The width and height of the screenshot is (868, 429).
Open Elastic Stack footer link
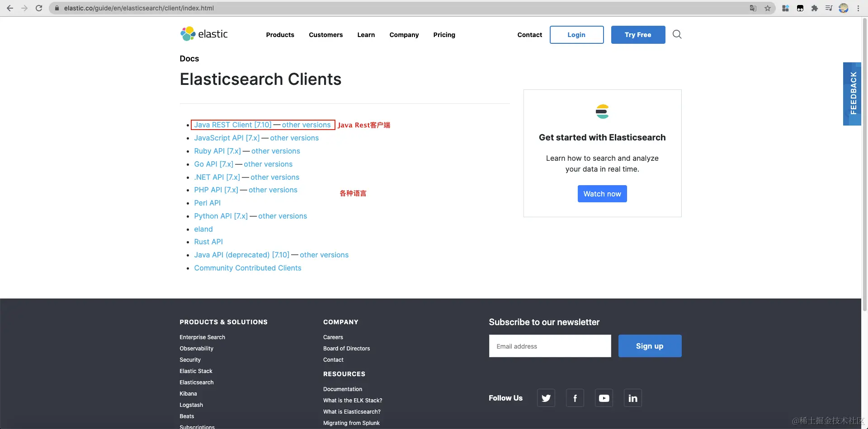tap(196, 371)
